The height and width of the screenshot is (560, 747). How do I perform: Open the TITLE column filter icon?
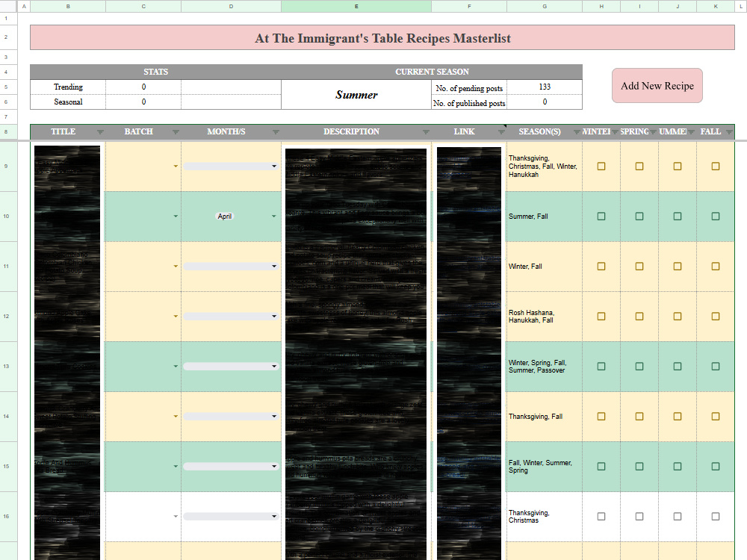click(100, 132)
